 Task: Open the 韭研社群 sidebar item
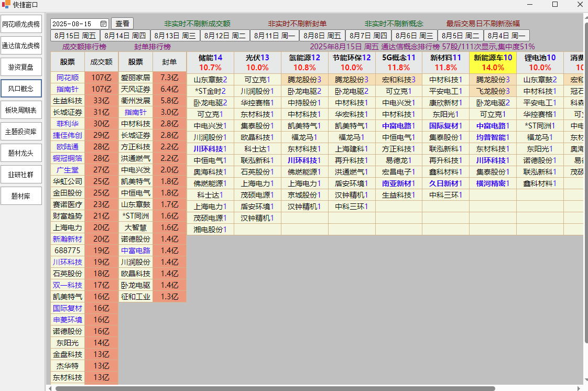coord(21,175)
